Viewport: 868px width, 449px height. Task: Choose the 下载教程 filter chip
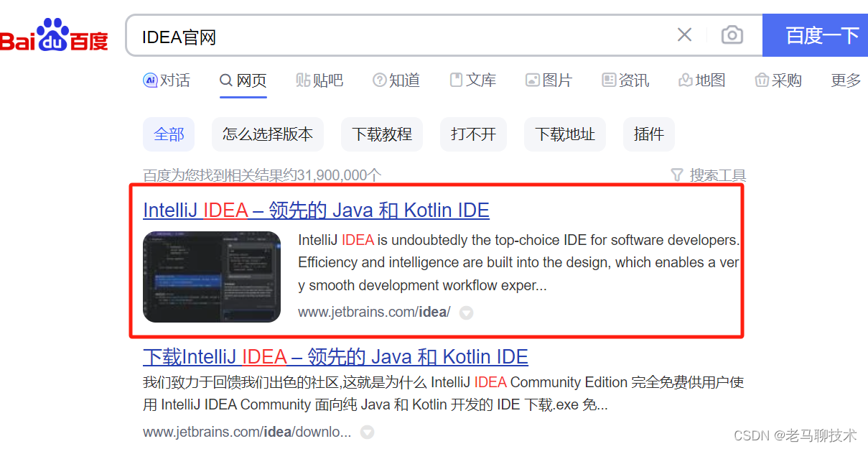pos(382,134)
